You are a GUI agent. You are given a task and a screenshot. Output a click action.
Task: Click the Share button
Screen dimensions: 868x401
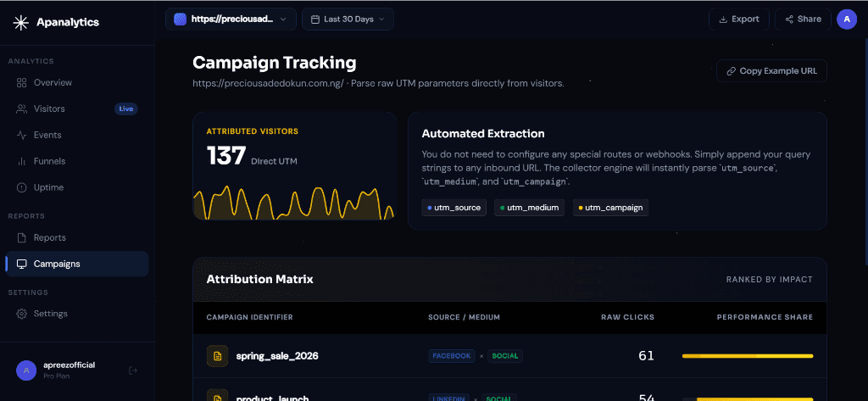click(x=803, y=19)
